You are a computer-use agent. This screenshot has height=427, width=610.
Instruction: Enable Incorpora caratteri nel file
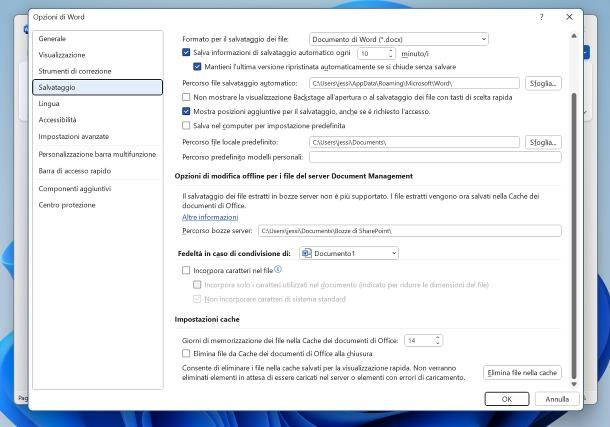pyautogui.click(x=186, y=270)
